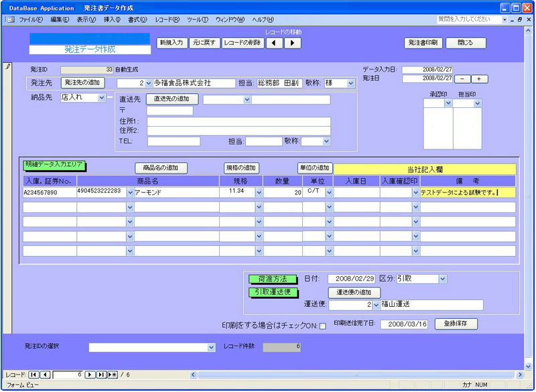Screen dimensions: 536x392
Task: Expand the 単位 dropdown showing C/T
Action: (329, 193)
